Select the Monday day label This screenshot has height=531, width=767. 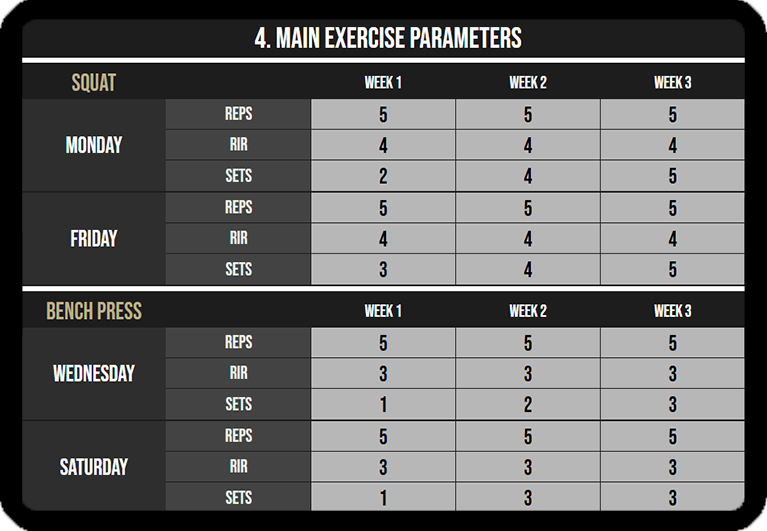94,145
